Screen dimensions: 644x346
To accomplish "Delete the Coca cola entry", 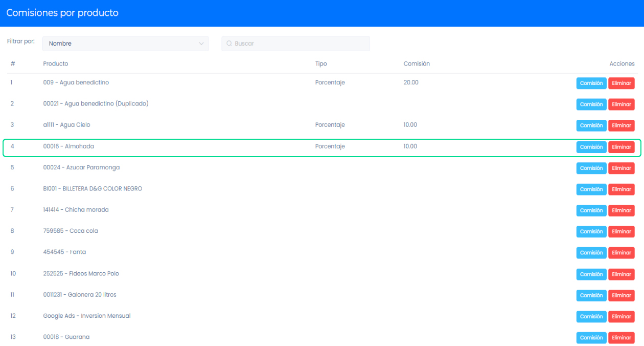I will pos(621,231).
